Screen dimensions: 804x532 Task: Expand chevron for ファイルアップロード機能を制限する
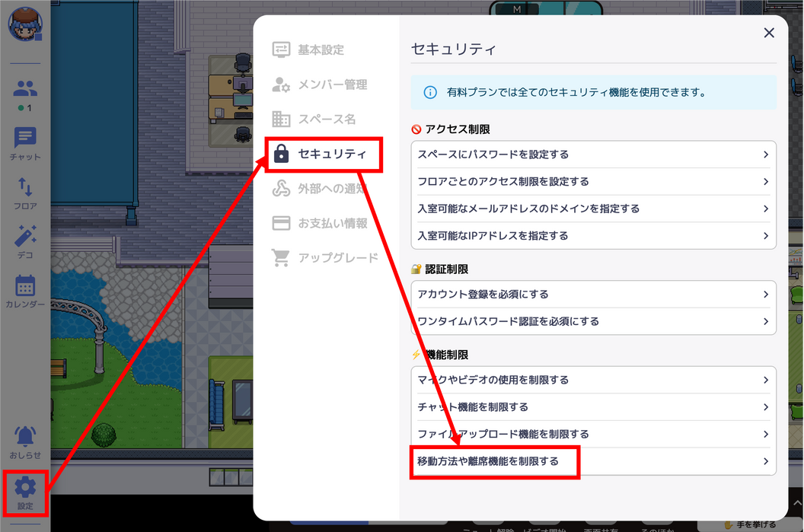(765, 434)
